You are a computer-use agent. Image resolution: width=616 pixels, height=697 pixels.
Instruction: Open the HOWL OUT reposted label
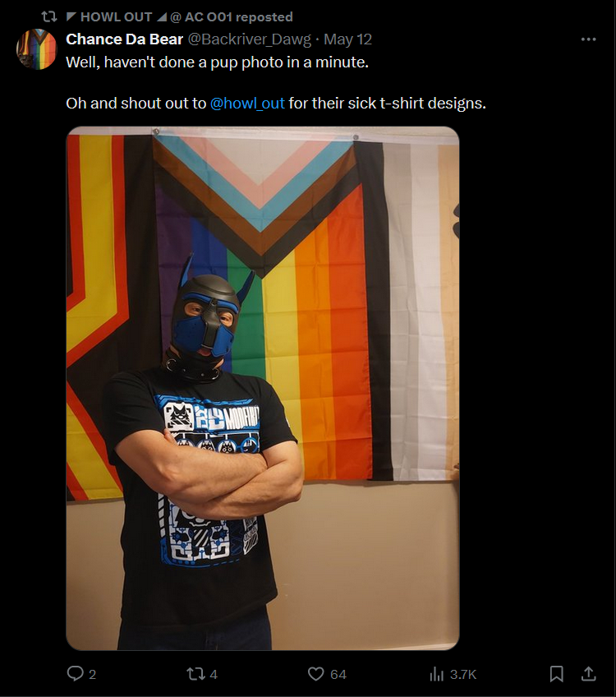(179, 17)
